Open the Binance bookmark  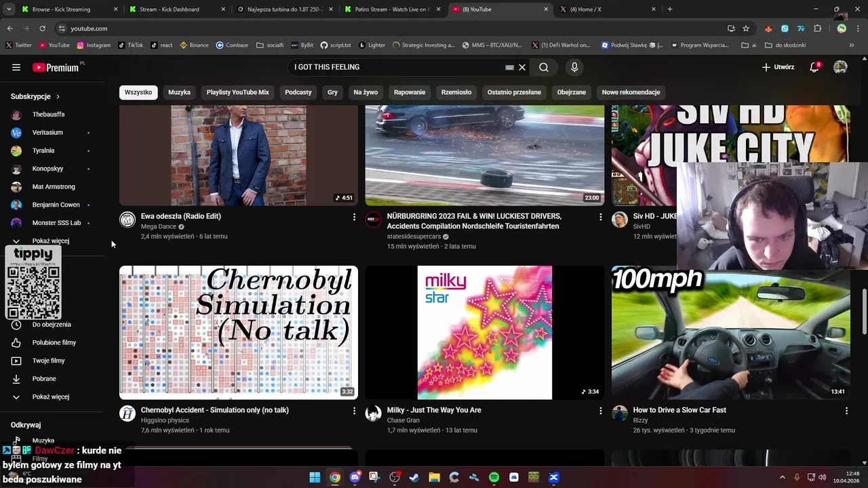(x=194, y=45)
